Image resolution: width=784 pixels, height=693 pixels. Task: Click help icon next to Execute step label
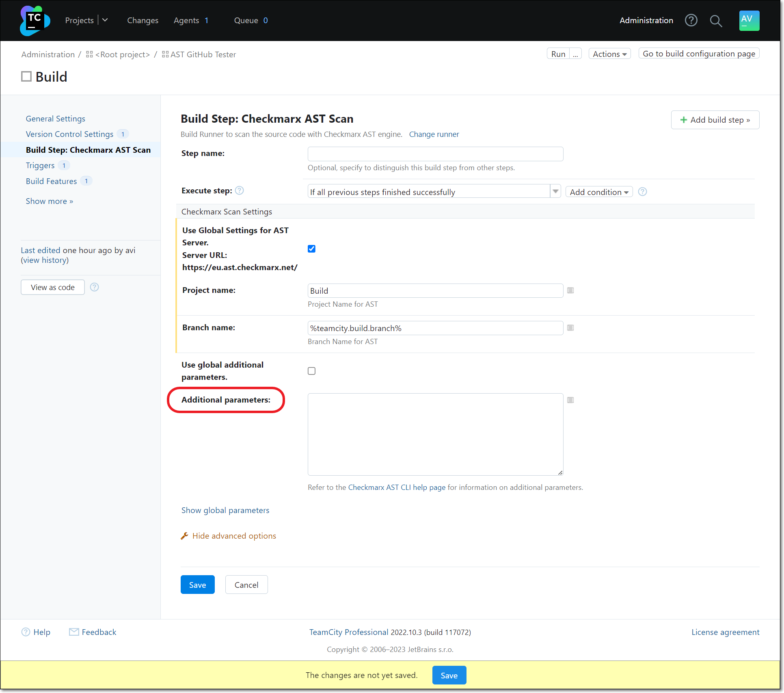coord(240,191)
